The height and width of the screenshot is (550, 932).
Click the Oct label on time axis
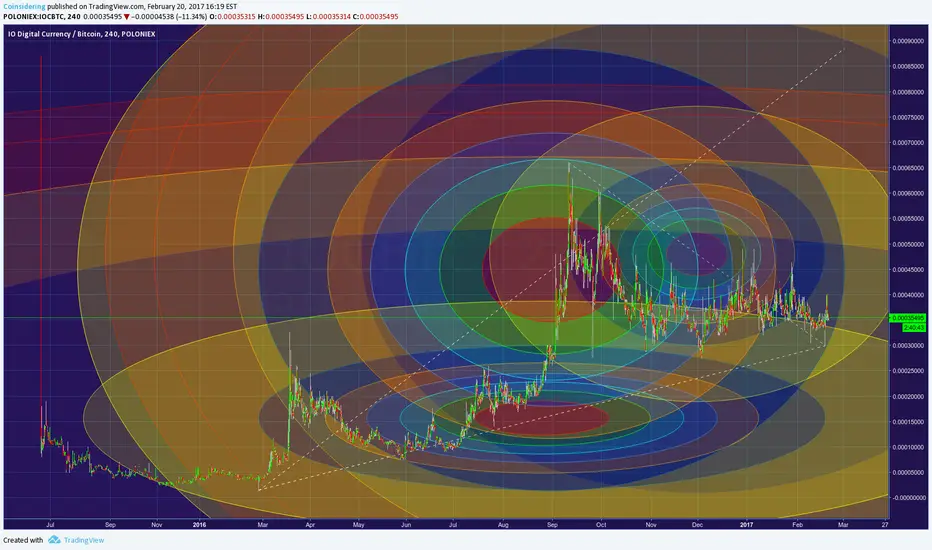tap(601, 524)
